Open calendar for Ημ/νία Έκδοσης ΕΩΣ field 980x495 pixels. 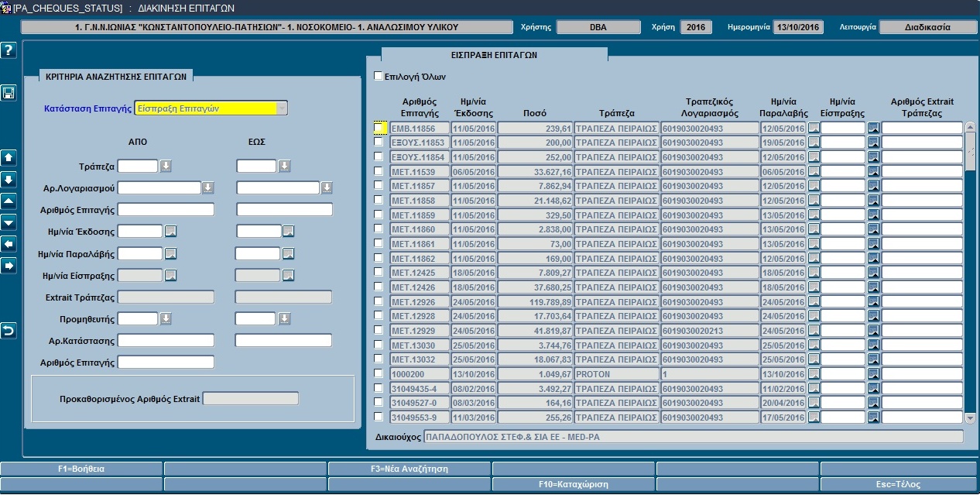tap(289, 231)
